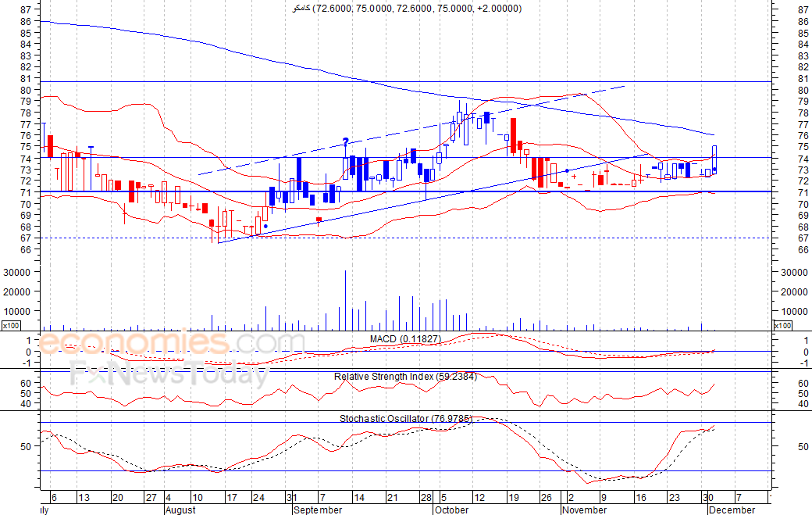
Task: Click the x100 volume multiplier box on right
Action: [x=782, y=325]
